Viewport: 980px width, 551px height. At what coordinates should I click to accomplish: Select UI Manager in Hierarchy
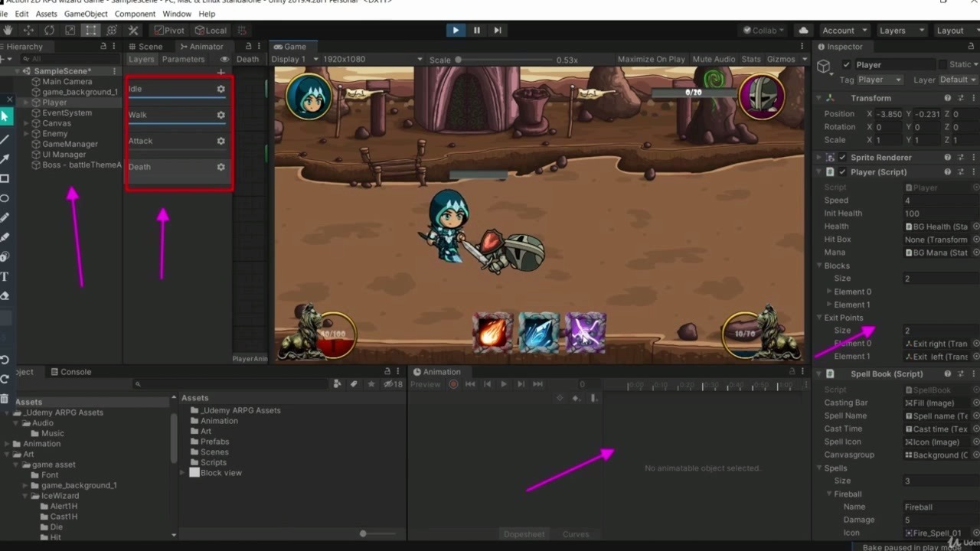tap(64, 155)
